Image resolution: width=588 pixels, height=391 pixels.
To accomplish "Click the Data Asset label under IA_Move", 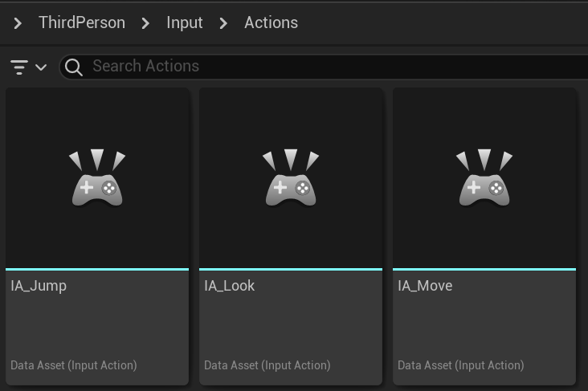I will (x=460, y=365).
